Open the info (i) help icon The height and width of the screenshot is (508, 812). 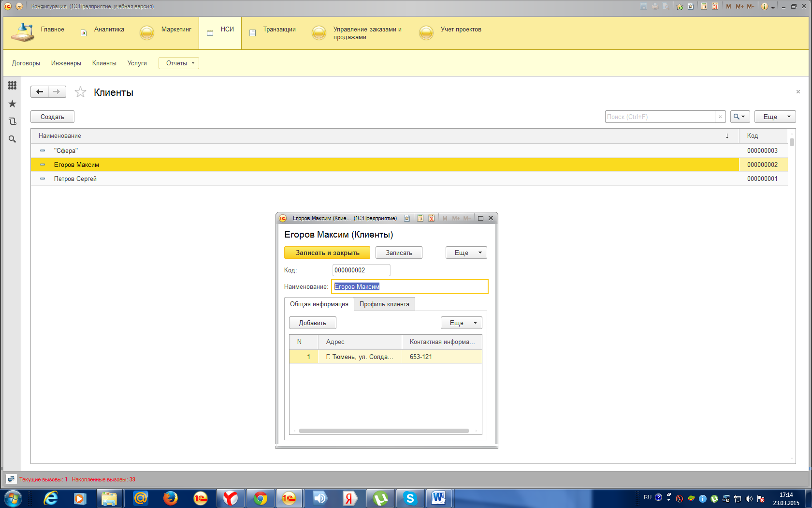765,6
